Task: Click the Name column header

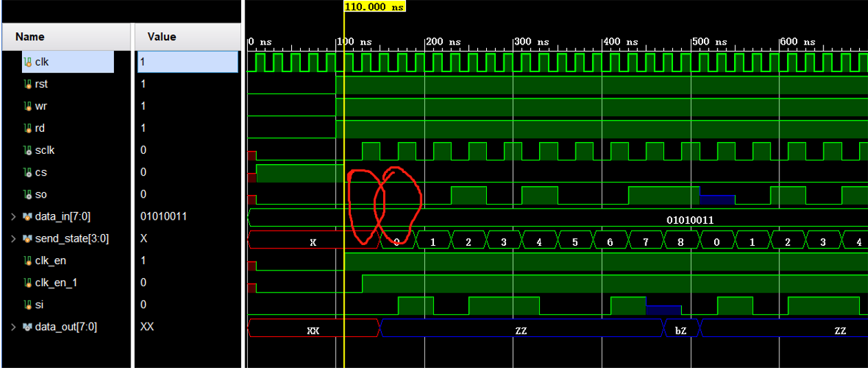Action: pos(66,37)
